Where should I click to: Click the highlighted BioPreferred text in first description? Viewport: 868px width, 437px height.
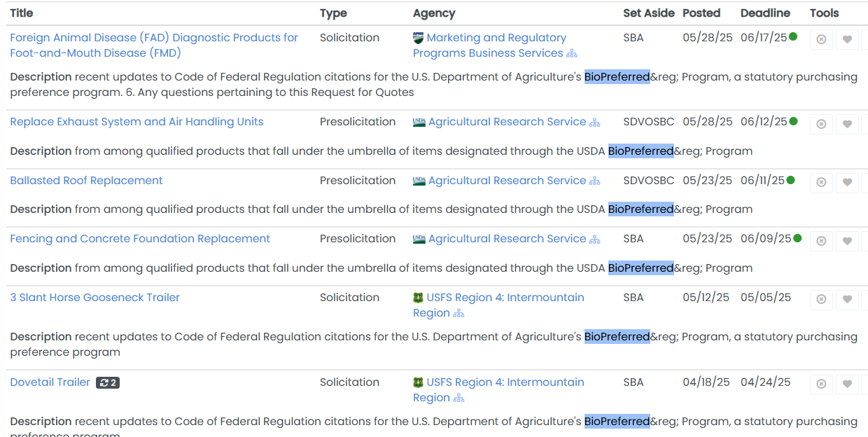pyautogui.click(x=617, y=77)
